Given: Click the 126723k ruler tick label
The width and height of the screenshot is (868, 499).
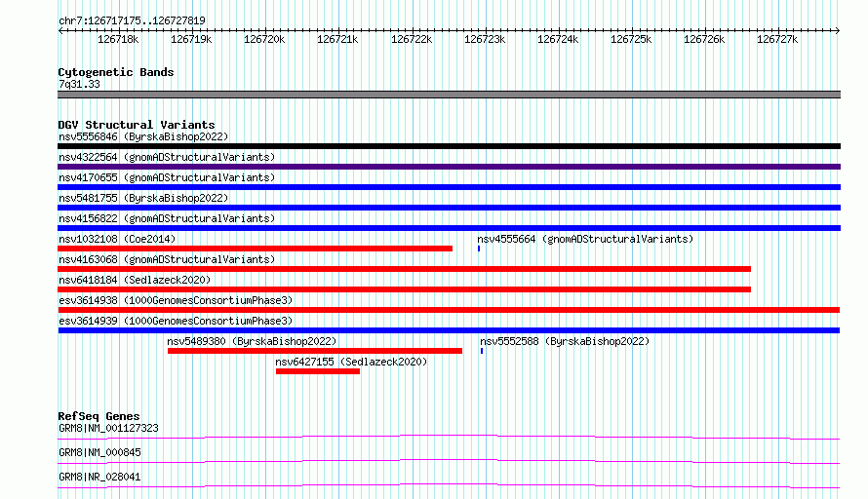Looking at the screenshot, I should [x=485, y=39].
